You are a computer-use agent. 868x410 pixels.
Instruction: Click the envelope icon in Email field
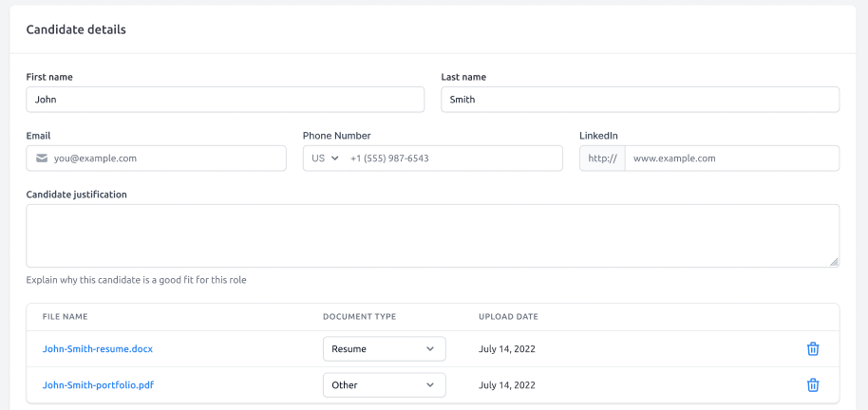(x=42, y=158)
